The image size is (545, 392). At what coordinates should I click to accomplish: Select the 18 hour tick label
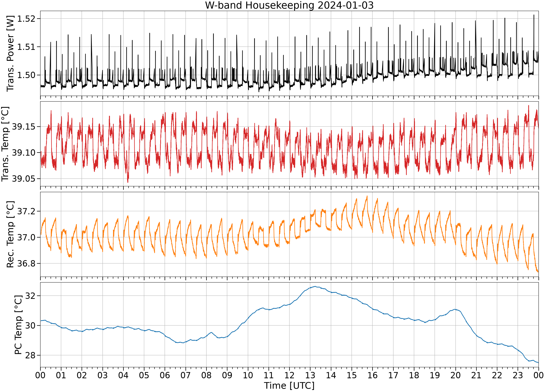[414, 375]
